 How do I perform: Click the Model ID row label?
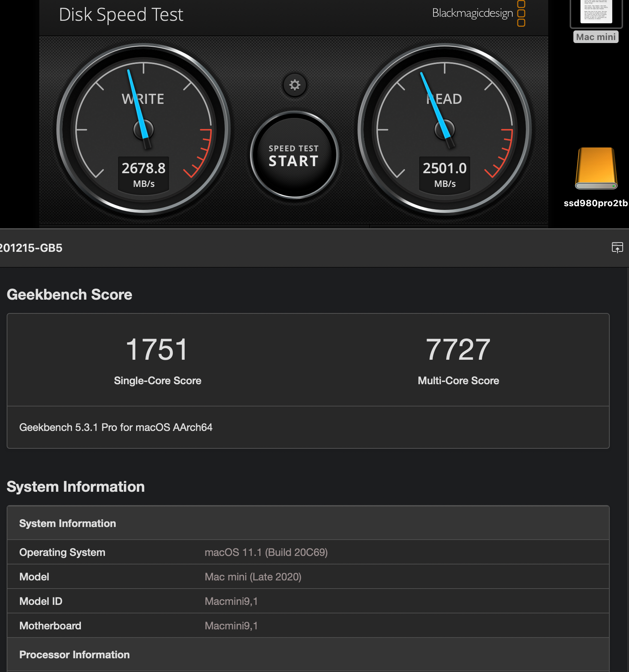tap(41, 601)
